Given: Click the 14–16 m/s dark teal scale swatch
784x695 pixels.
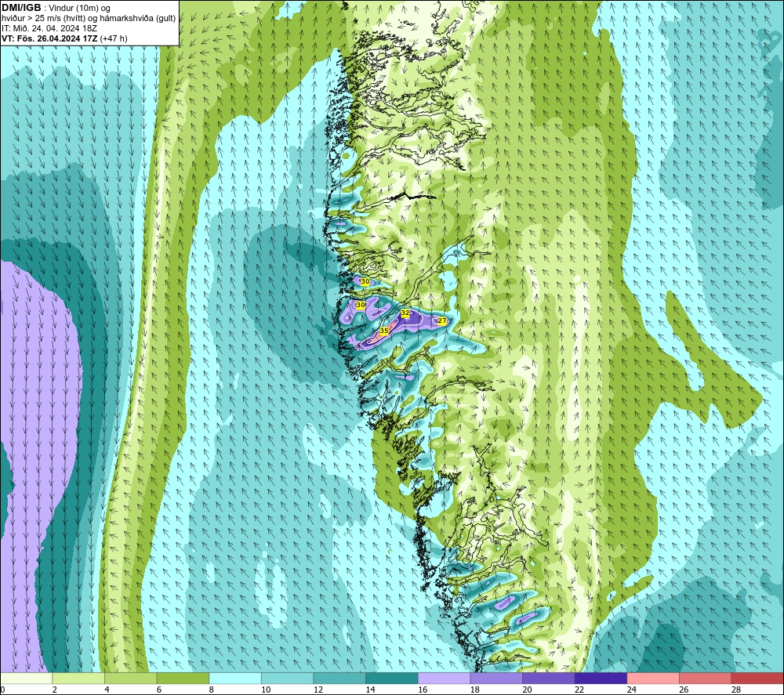Looking at the screenshot, I should (391, 679).
